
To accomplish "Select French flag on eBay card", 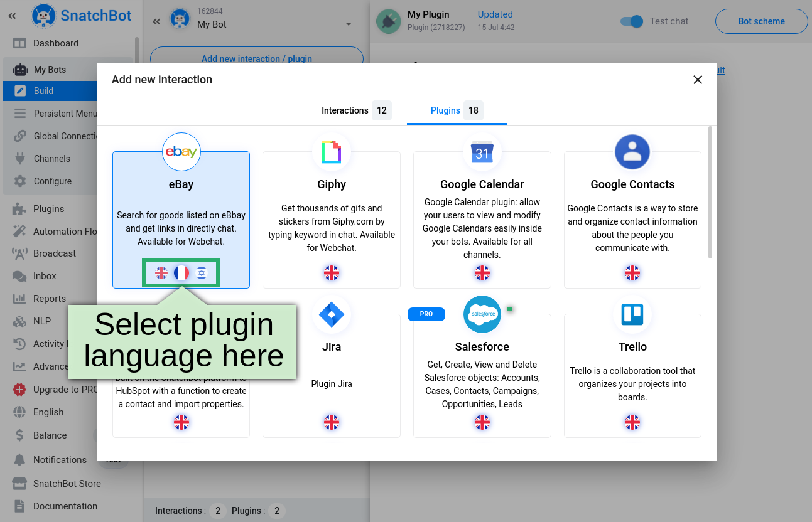I will (x=181, y=273).
